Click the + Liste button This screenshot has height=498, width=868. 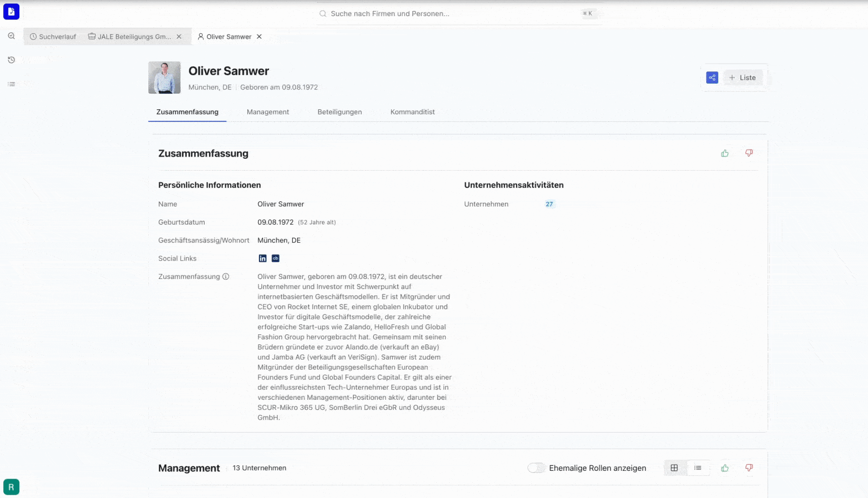tap(743, 77)
